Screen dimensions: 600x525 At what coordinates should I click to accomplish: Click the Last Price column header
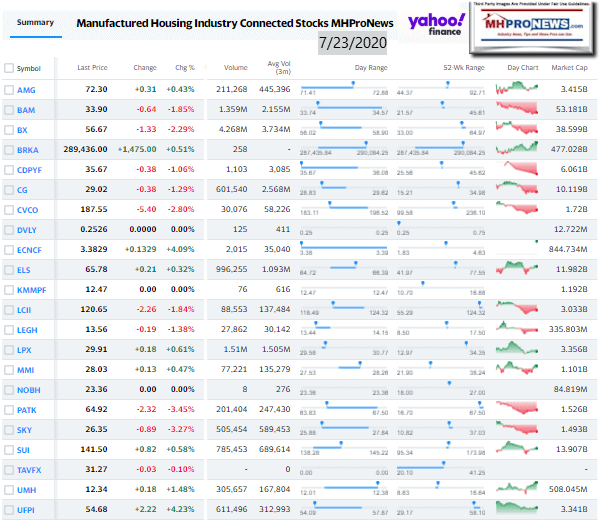[93, 68]
